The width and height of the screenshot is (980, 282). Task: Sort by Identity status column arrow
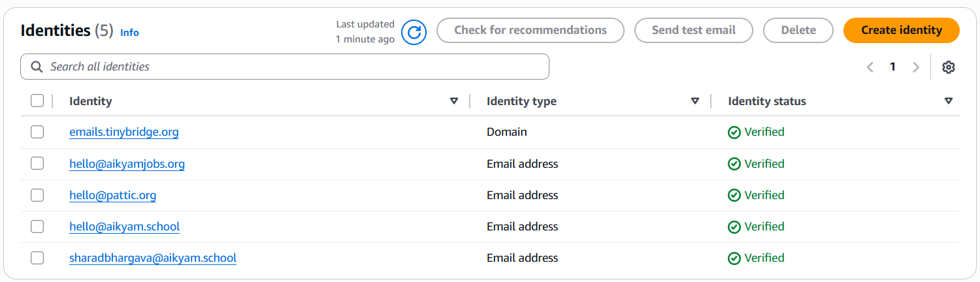[949, 101]
